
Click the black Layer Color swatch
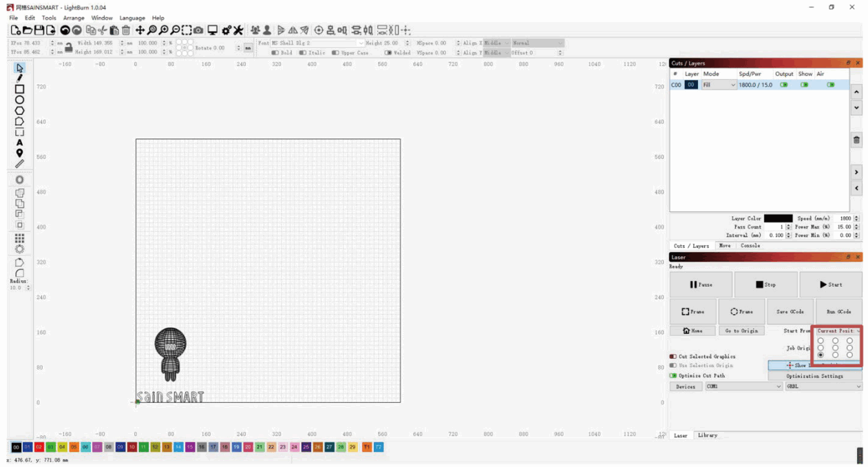pos(778,218)
